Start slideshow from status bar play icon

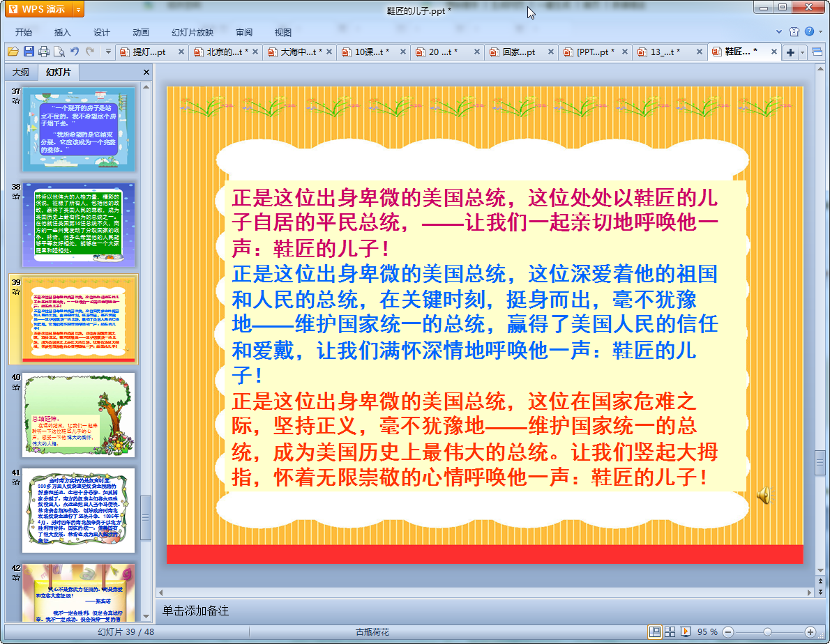coord(686,632)
